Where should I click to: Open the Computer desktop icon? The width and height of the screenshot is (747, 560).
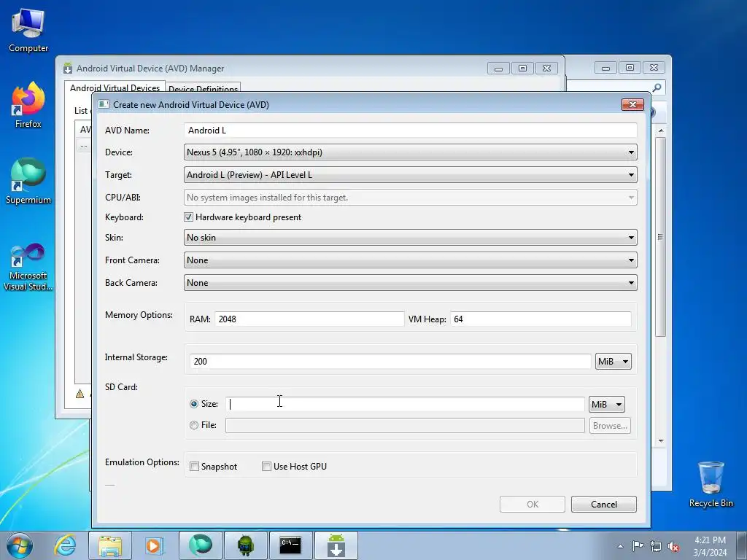pos(28,30)
